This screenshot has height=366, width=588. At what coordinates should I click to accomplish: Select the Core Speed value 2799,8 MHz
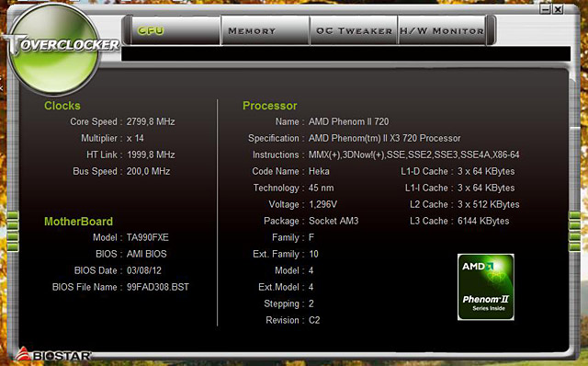coord(151,121)
